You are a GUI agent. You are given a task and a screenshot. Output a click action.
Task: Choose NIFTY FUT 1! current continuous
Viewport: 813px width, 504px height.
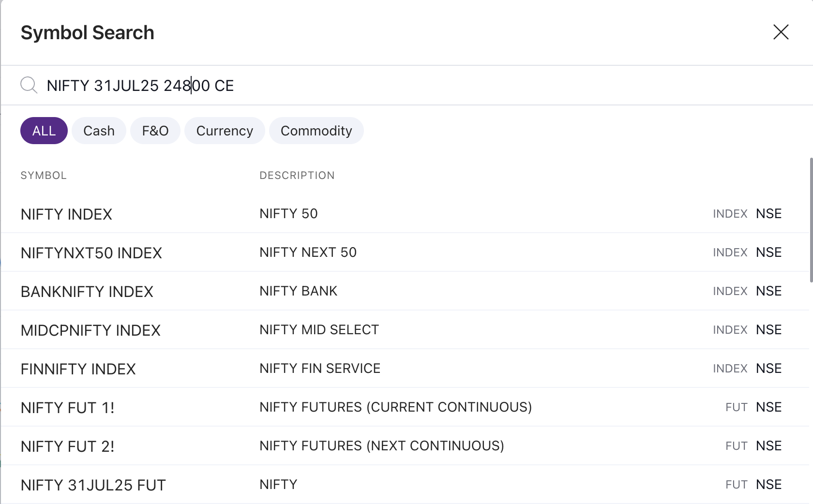pos(67,408)
